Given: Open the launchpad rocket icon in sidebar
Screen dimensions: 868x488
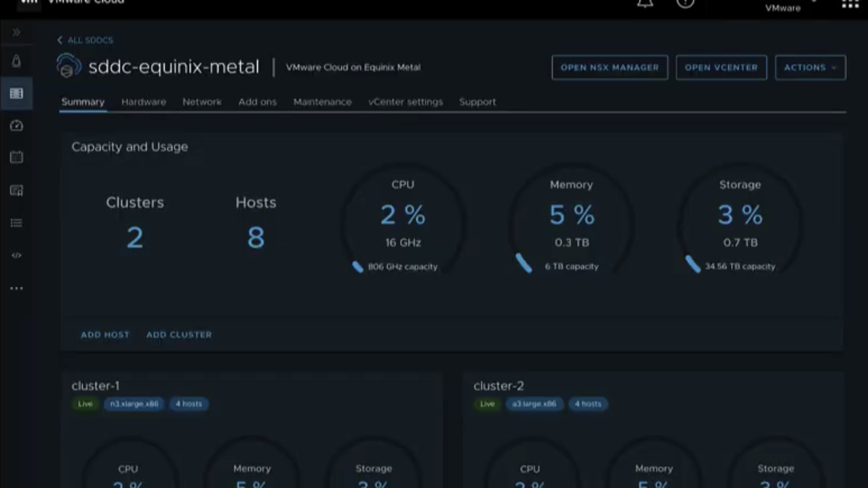Looking at the screenshot, I should click(x=16, y=62).
